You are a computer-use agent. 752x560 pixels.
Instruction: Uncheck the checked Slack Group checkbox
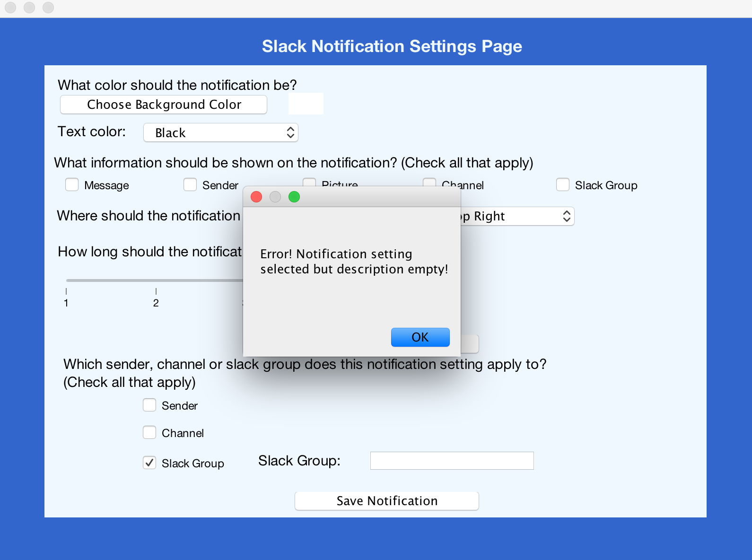[x=149, y=463]
